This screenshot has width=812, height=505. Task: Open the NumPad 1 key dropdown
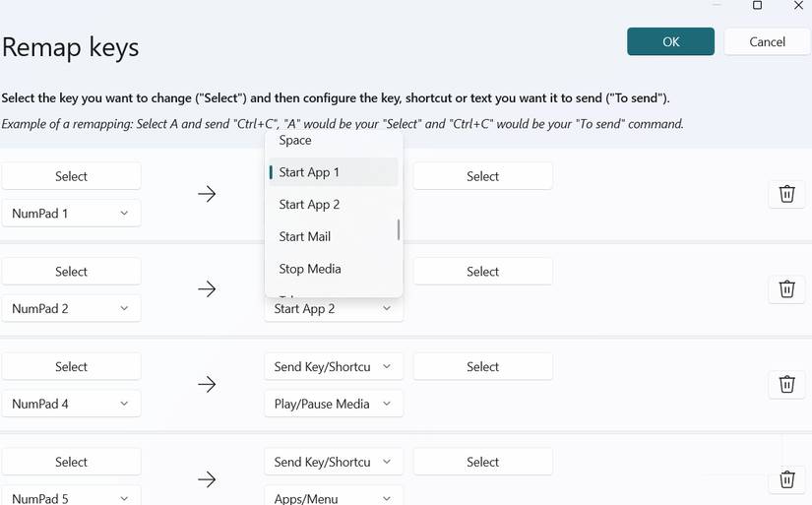[x=71, y=213]
